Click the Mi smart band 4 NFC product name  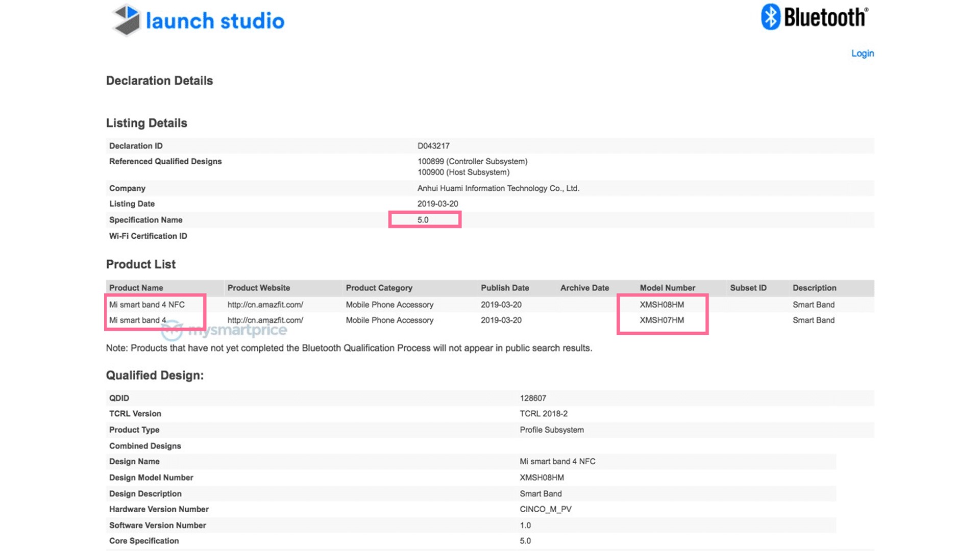tap(147, 305)
